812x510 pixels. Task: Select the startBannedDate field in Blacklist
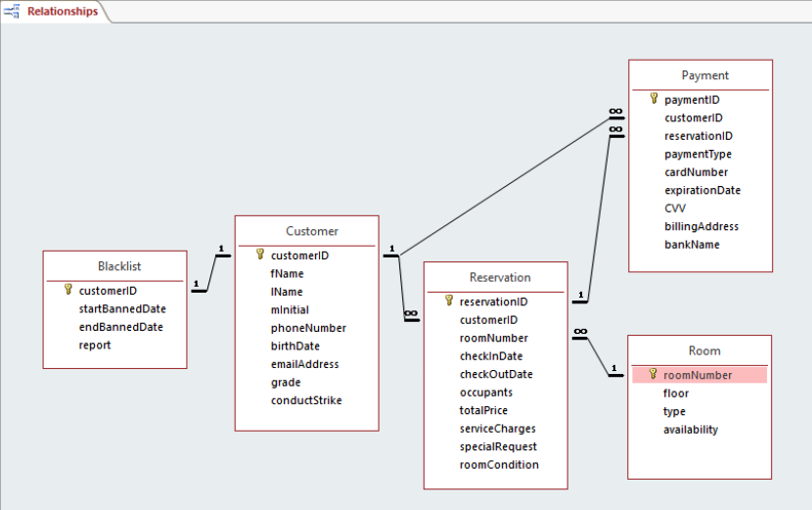pos(122,309)
